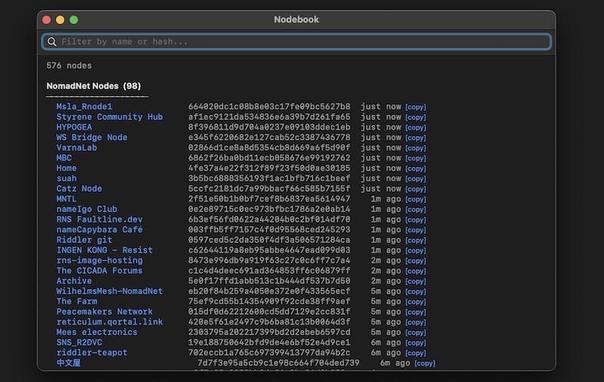Open the SNS_R2DVC node
Image resolution: width=604 pixels, height=382 pixels.
[x=79, y=342]
